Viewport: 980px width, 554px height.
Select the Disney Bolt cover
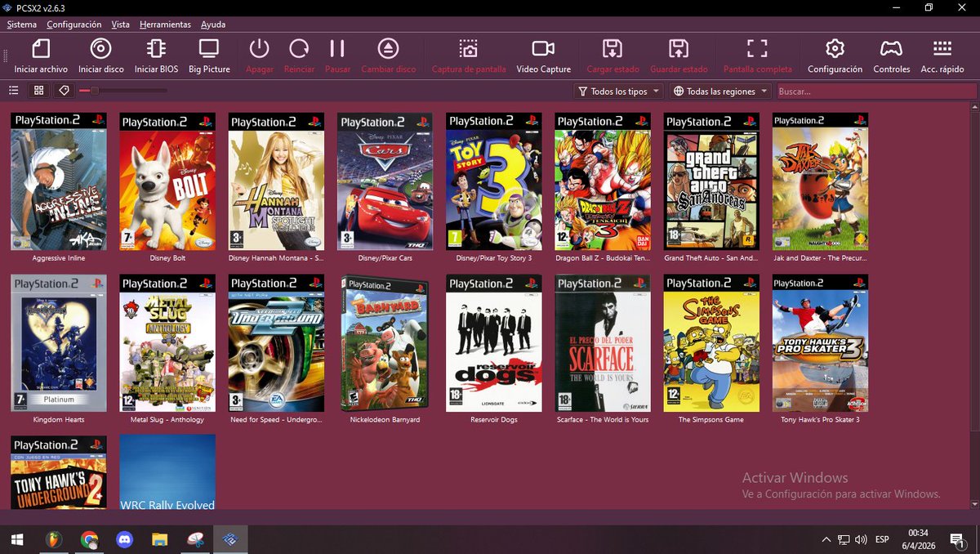[167, 181]
